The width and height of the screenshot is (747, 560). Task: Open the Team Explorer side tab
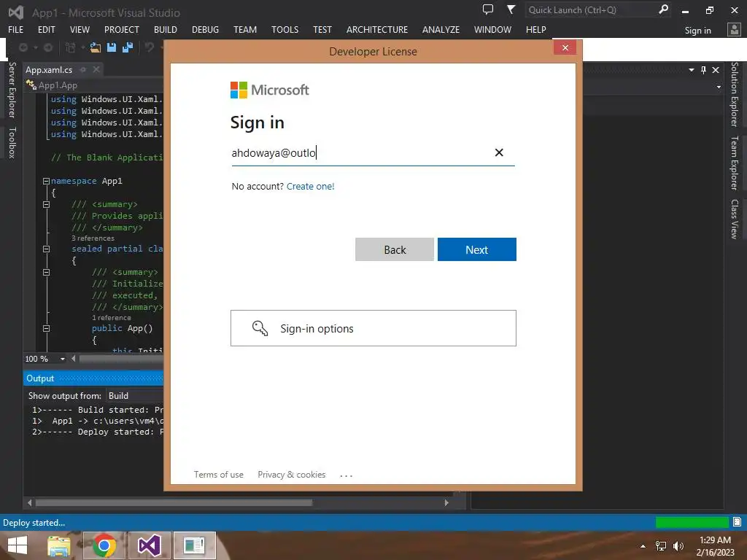pyautogui.click(x=735, y=163)
